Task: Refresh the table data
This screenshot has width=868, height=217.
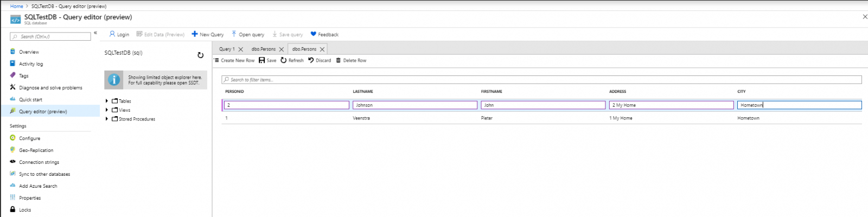Action: [292, 60]
